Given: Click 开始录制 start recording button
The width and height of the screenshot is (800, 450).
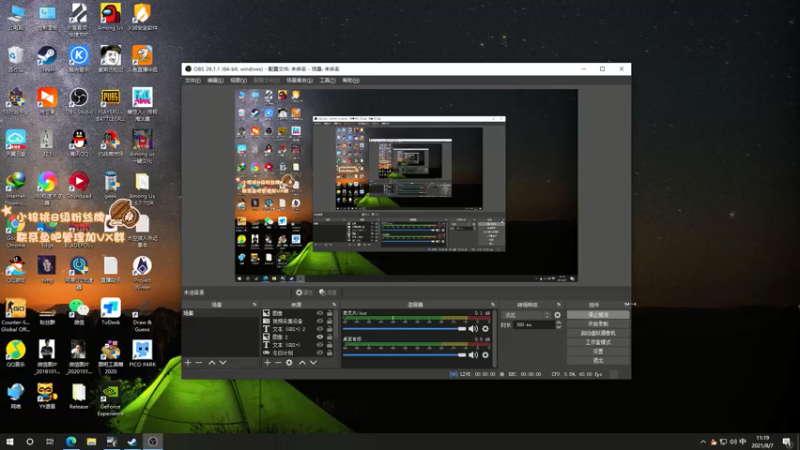Looking at the screenshot, I should pos(598,324).
